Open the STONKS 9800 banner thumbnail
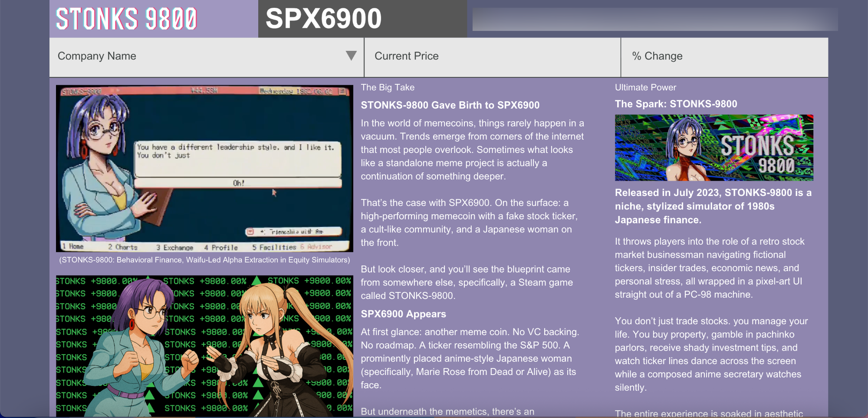The height and width of the screenshot is (418, 868). [x=714, y=148]
